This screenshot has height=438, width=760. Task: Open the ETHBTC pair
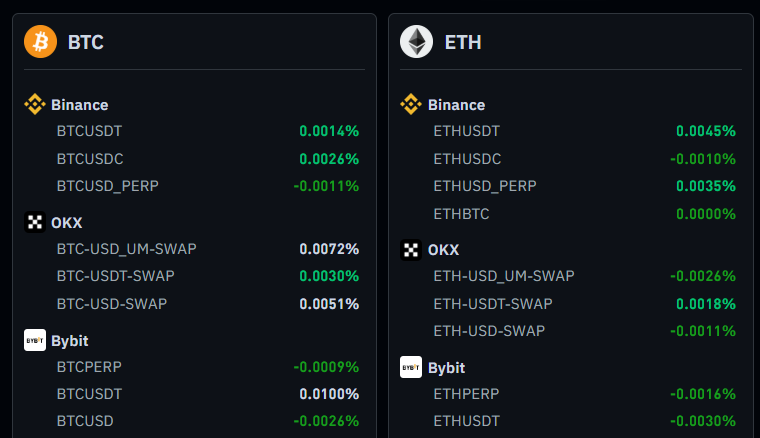[x=462, y=213]
